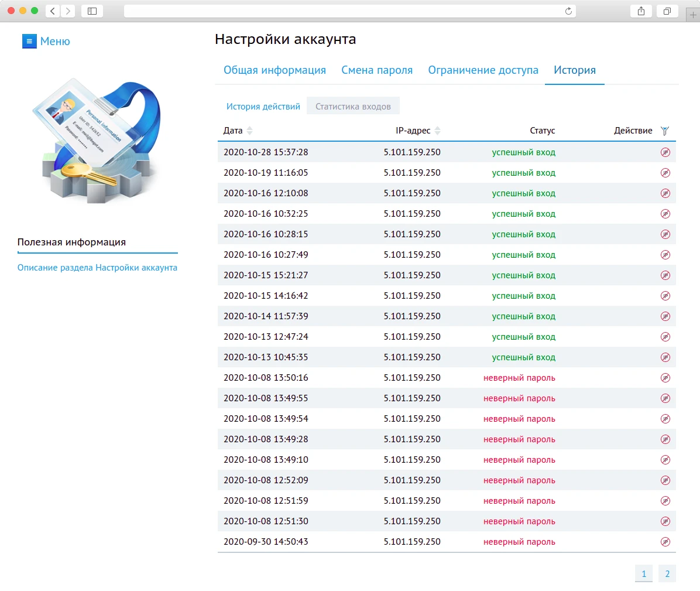700x591 pixels.
Task: Select the Ограничение доступа tab
Action: [483, 70]
